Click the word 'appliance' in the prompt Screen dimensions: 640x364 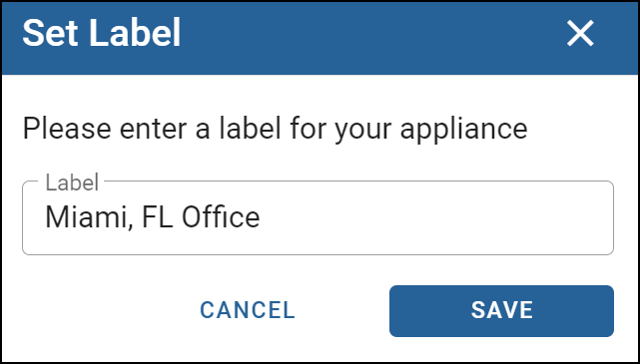point(463,130)
